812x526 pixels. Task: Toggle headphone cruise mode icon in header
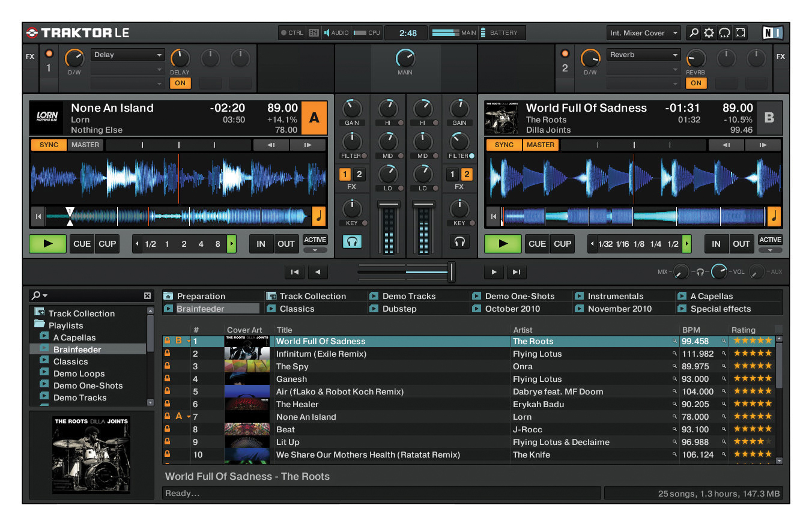click(x=724, y=33)
